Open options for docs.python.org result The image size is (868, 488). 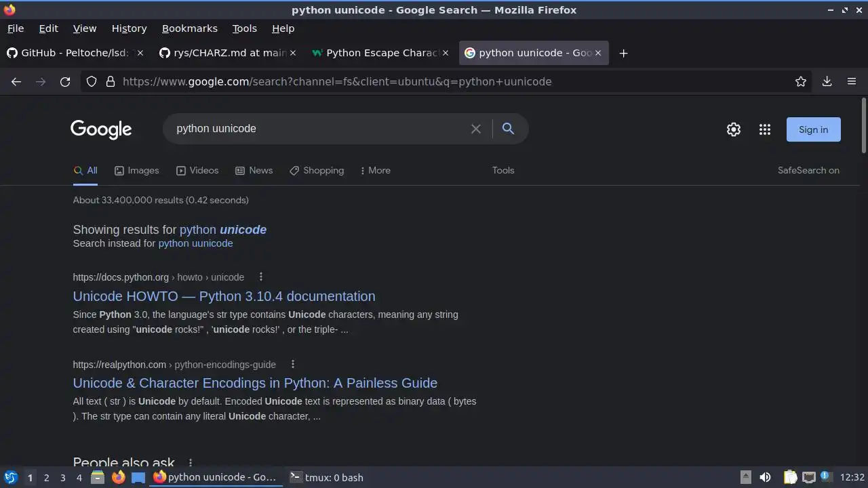tap(261, 277)
